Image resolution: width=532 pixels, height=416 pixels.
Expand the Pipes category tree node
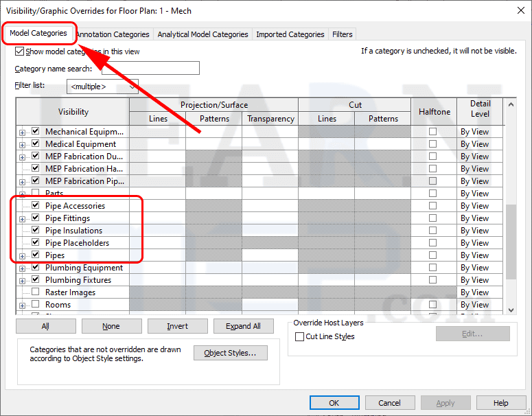coord(23,255)
